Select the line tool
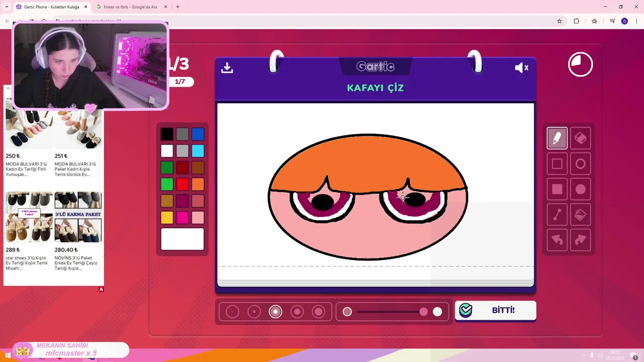The image size is (644, 362). click(557, 215)
